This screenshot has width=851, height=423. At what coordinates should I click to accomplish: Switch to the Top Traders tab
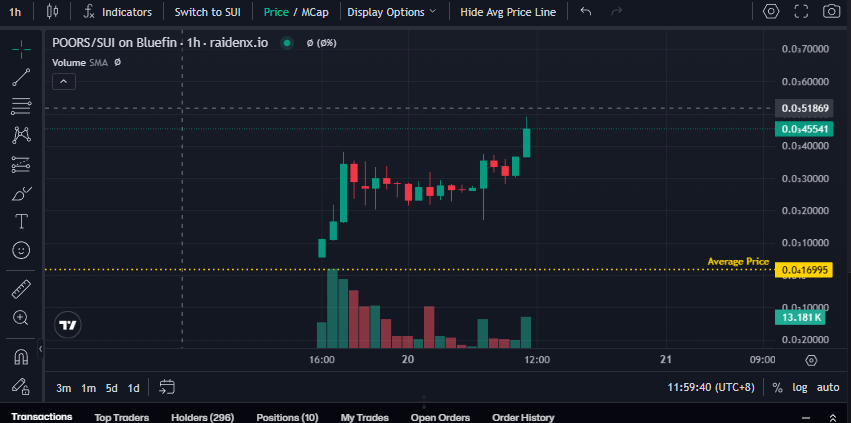122,418
